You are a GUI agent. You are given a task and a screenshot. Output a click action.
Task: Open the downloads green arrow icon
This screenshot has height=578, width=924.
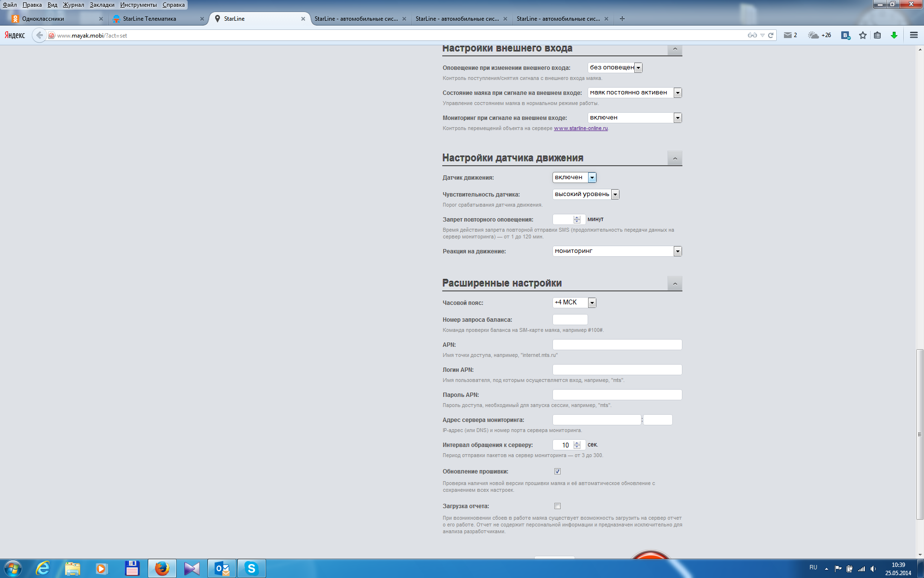click(x=894, y=35)
